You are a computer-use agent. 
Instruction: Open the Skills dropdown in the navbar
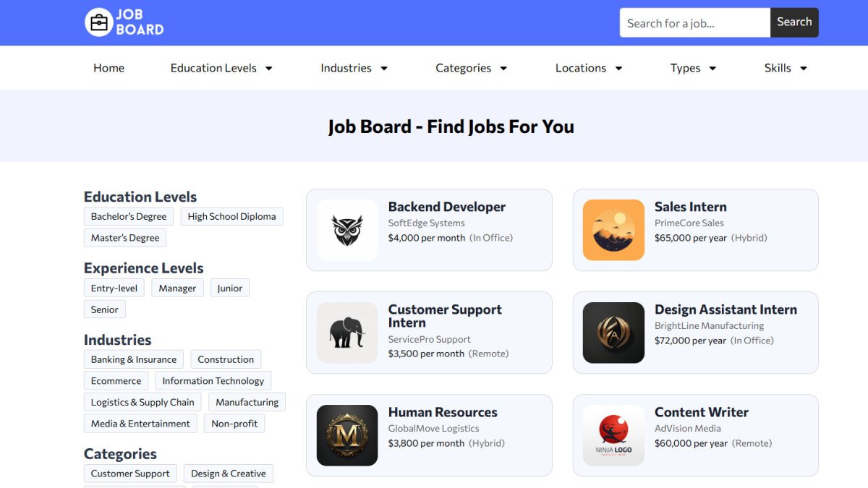tap(786, 67)
